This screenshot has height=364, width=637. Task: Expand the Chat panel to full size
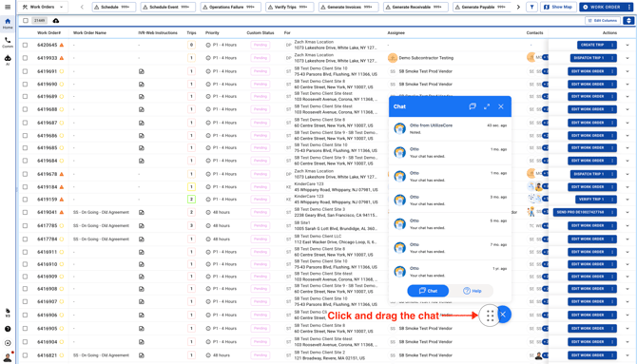point(487,106)
